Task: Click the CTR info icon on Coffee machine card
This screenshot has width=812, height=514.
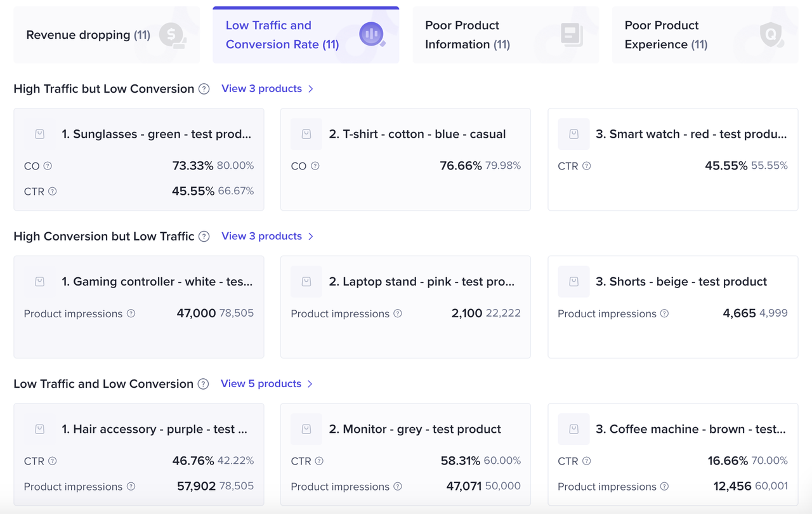Action: pos(587,461)
